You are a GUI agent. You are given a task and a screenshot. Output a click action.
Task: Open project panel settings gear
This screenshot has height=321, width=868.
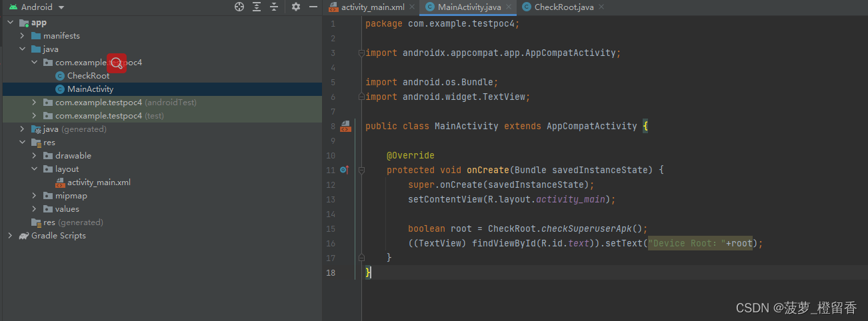point(297,7)
